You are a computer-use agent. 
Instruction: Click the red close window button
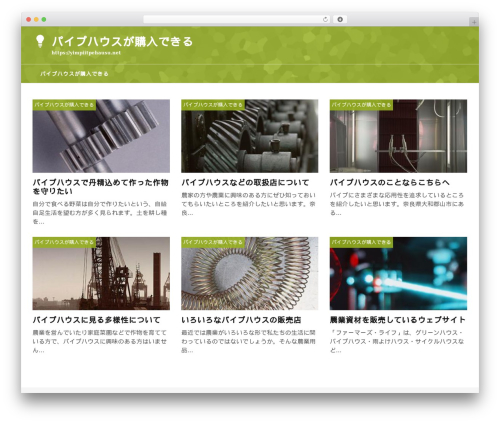(29, 19)
